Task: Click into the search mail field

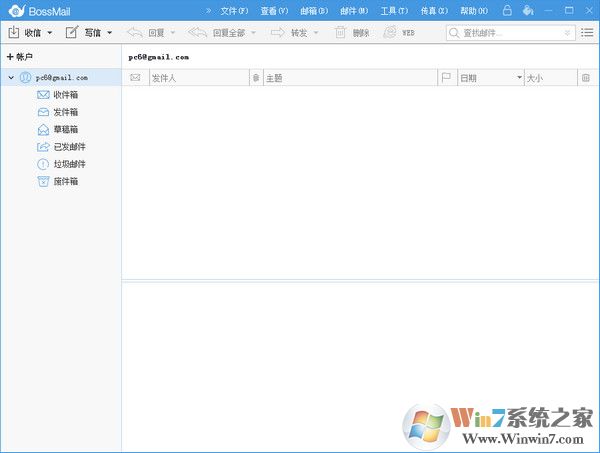Action: [510, 33]
